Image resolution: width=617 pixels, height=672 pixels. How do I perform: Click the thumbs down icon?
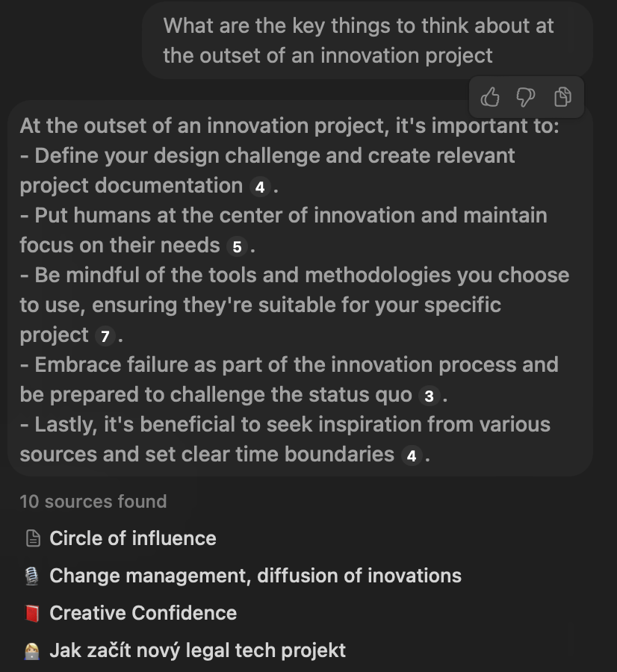(x=527, y=96)
